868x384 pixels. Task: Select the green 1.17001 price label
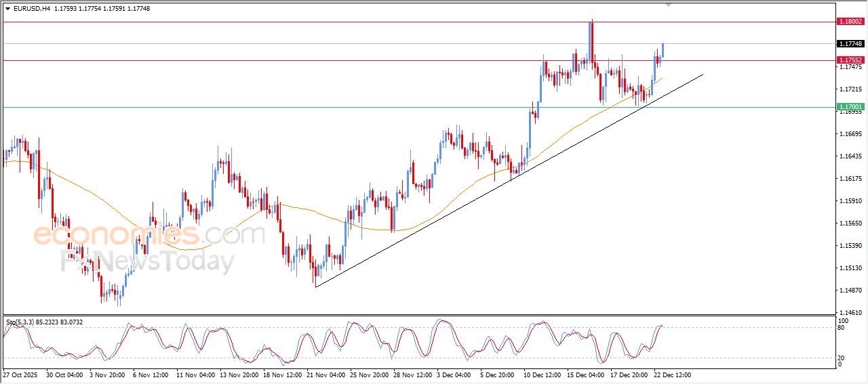(x=850, y=107)
